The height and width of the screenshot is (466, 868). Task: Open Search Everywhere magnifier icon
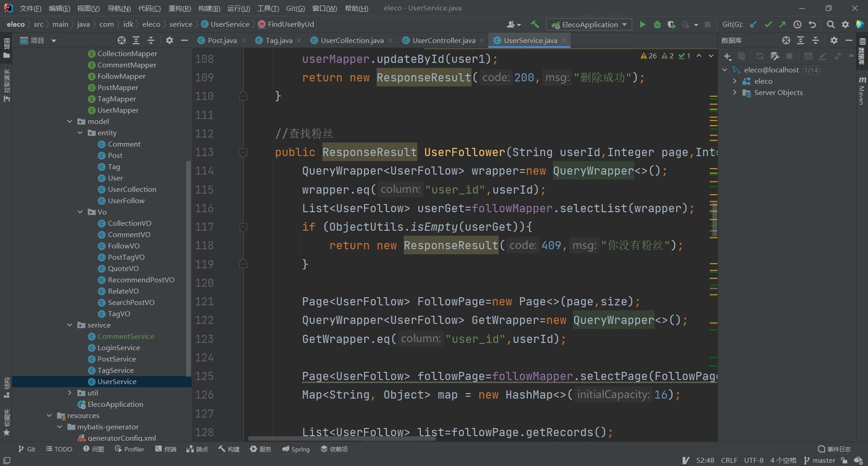(830, 24)
